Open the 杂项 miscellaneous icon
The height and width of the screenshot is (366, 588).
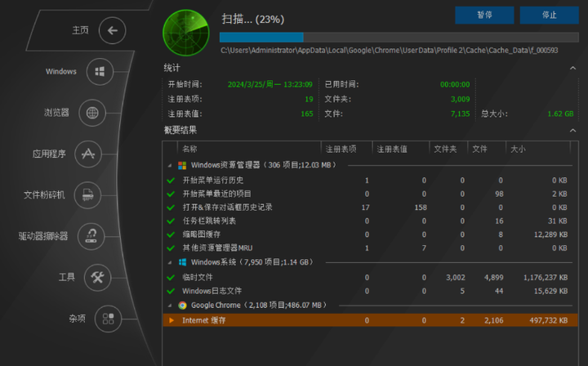point(108,319)
